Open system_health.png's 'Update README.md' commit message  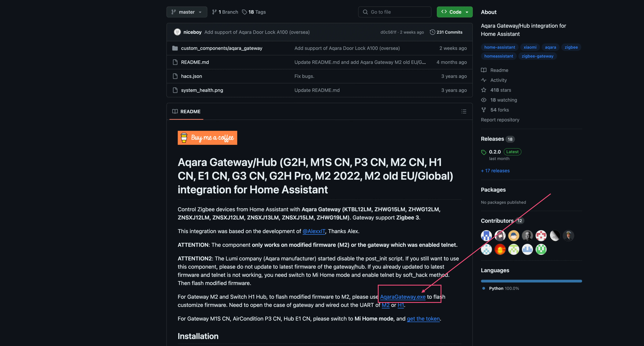click(317, 90)
